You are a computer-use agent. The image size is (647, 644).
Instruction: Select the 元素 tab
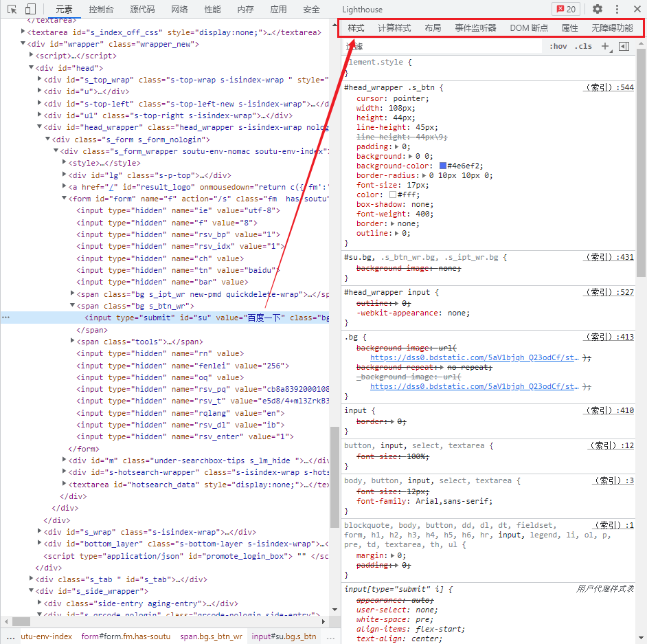point(64,9)
